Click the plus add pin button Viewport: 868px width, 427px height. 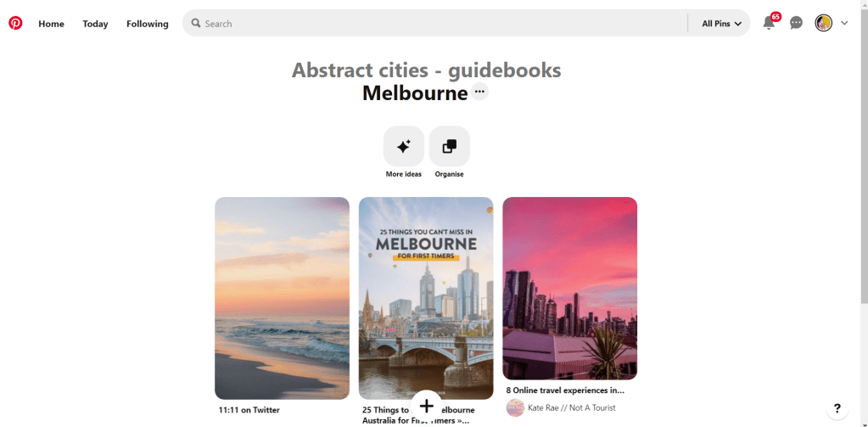point(426,406)
